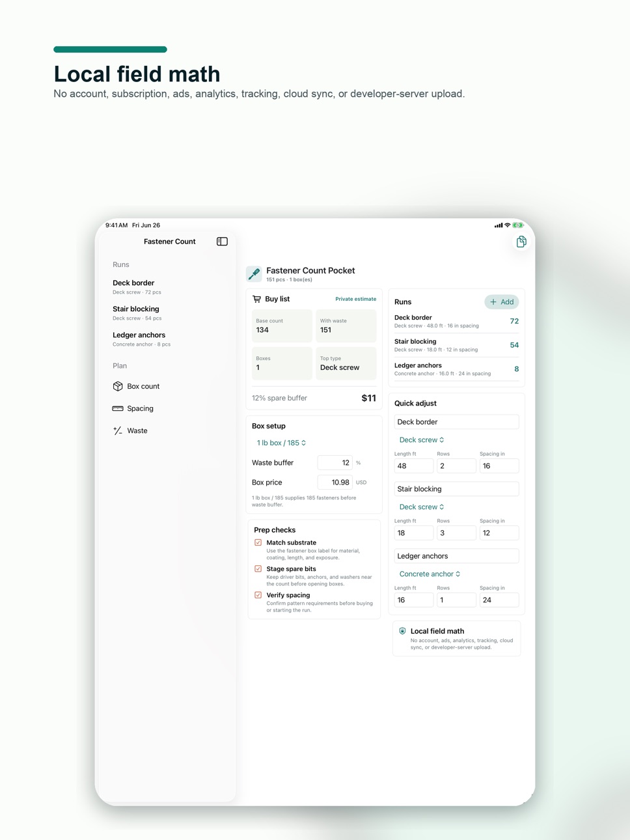Tap the 151 pcs · 1 box(es) subtitle

pos(289,280)
